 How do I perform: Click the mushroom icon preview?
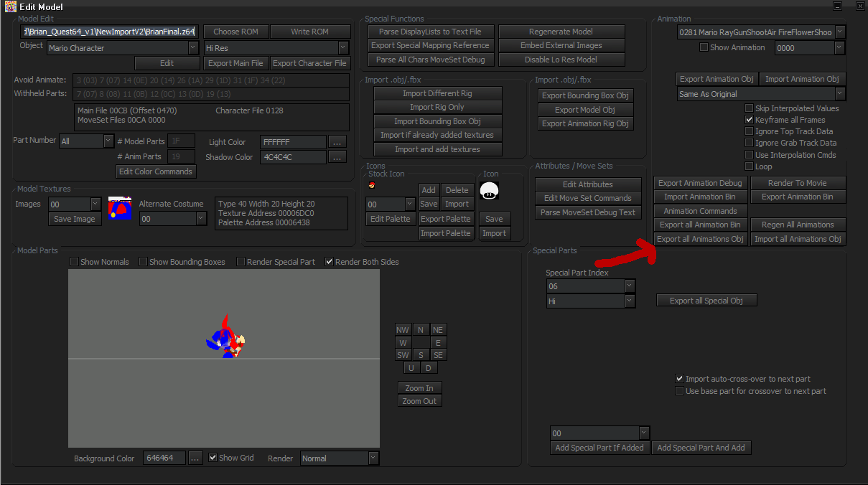click(490, 190)
